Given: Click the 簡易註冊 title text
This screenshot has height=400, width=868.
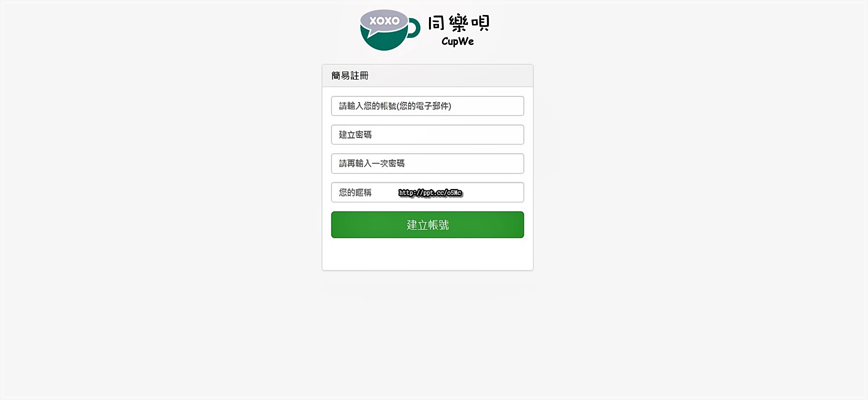Looking at the screenshot, I should pos(350,75).
